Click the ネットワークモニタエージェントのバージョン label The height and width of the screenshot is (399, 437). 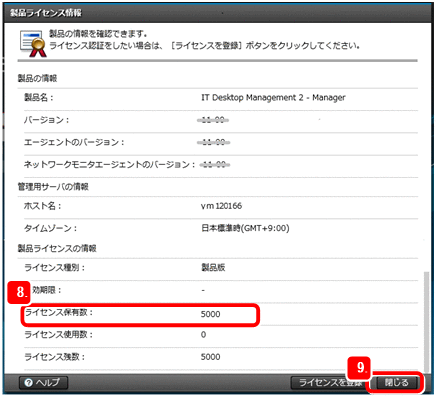pyautogui.click(x=110, y=164)
